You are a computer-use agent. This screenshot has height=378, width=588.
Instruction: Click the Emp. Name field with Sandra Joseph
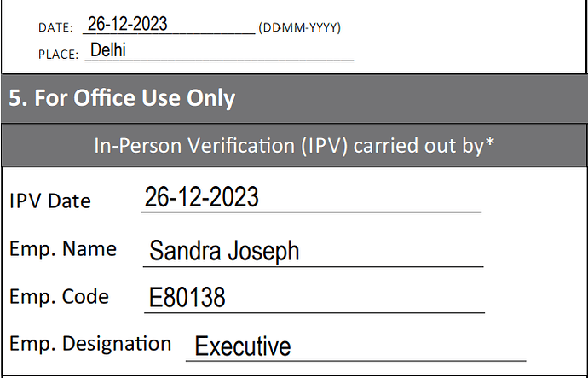[313, 251]
